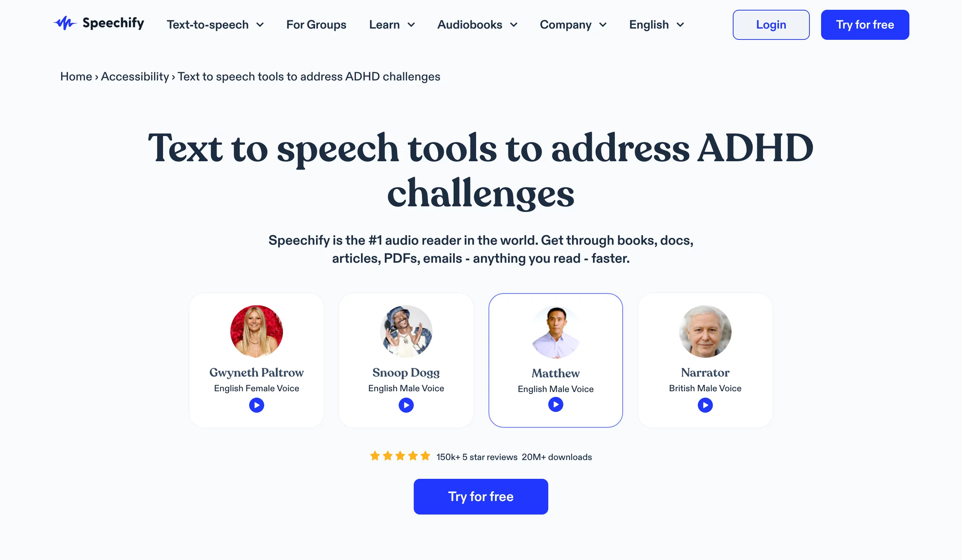Play Matthew English Male voice sample
962x560 pixels.
556,405
